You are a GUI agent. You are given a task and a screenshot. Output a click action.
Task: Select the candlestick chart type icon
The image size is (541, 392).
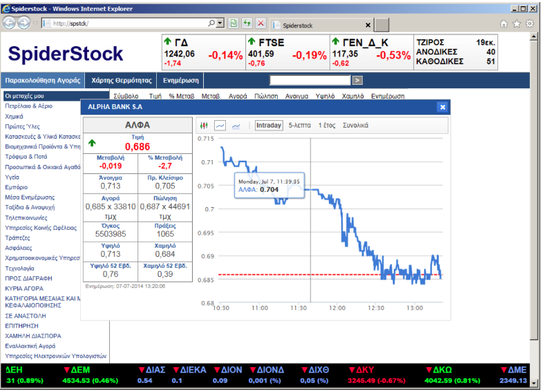pyautogui.click(x=204, y=126)
